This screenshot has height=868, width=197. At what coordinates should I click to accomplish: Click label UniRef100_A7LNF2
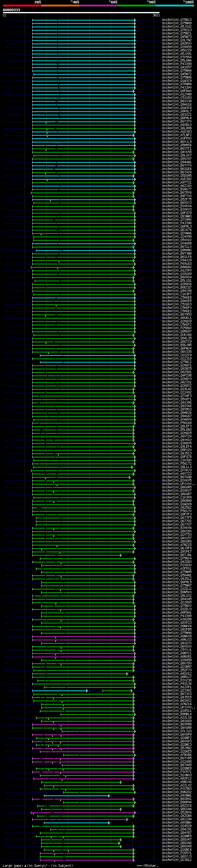tap(177, 135)
